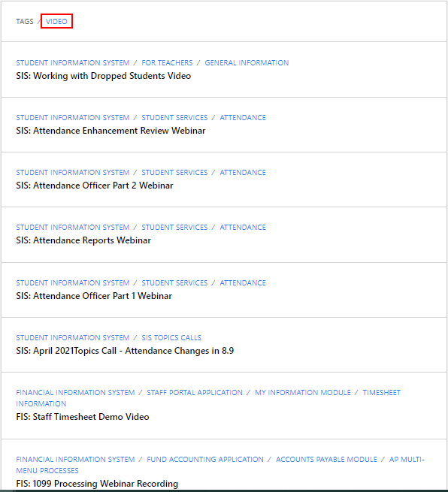The height and width of the screenshot is (492, 448).
Task: Click the FOR TEACHERS breadcrumb link
Action: click(167, 63)
